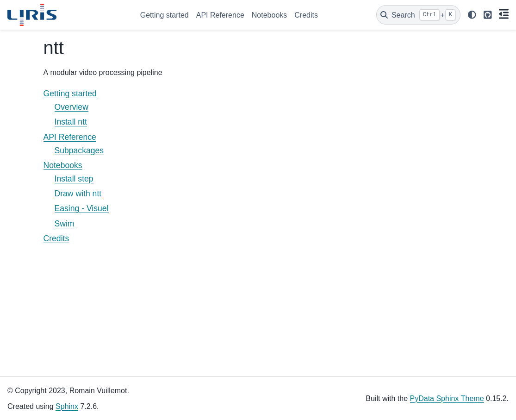Open the Install step notebook link
Screen dimensions: 516x420
[x=74, y=179]
